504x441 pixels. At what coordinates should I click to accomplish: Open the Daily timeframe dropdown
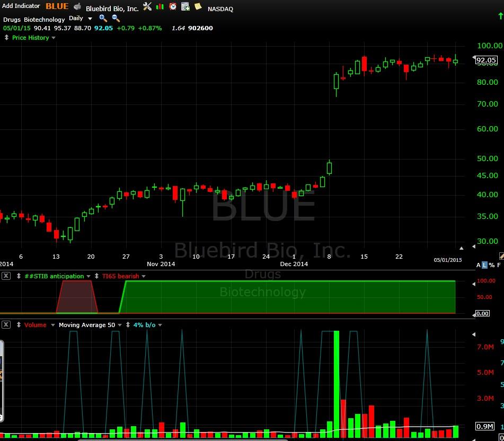coord(90,19)
